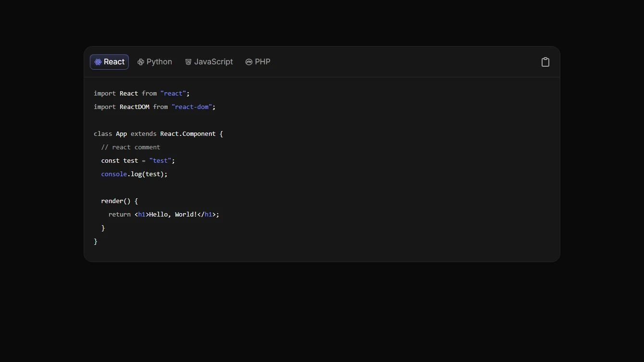Image resolution: width=644 pixels, height=362 pixels.
Task: Click the class keyword
Action: [x=103, y=134]
